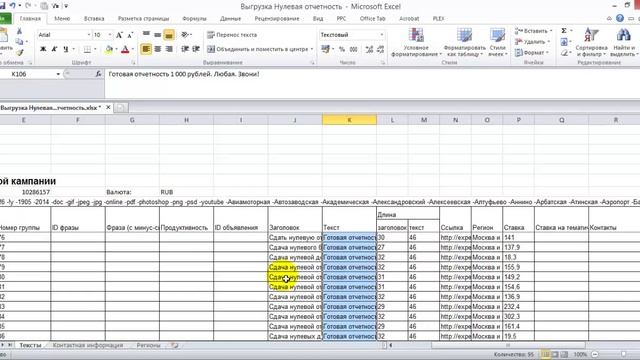The image size is (640, 360).
Task: Switch to Контактная информация sheet tab
Action: [x=88, y=345]
